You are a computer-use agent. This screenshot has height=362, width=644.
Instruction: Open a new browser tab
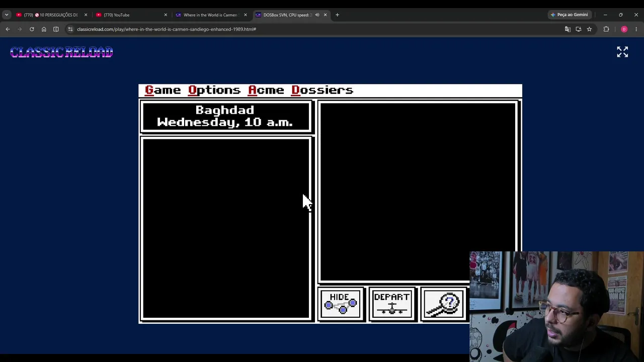click(x=337, y=15)
